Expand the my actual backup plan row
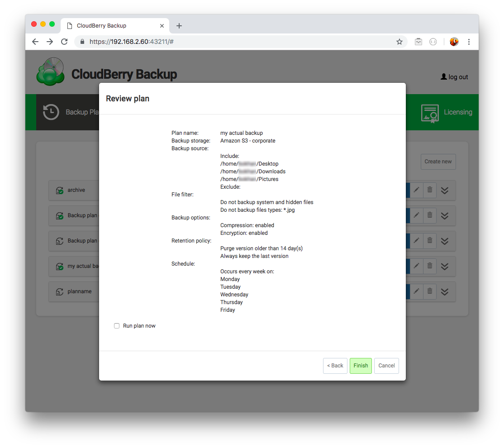This screenshot has width=504, height=448. pyautogui.click(x=445, y=267)
